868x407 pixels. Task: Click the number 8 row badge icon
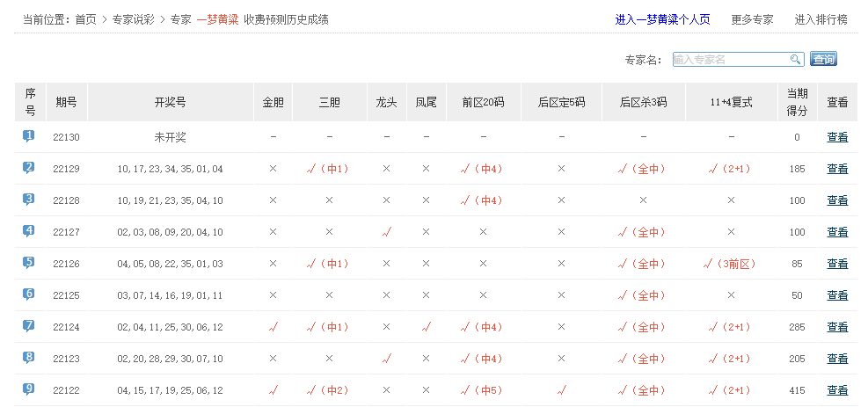[29, 358]
